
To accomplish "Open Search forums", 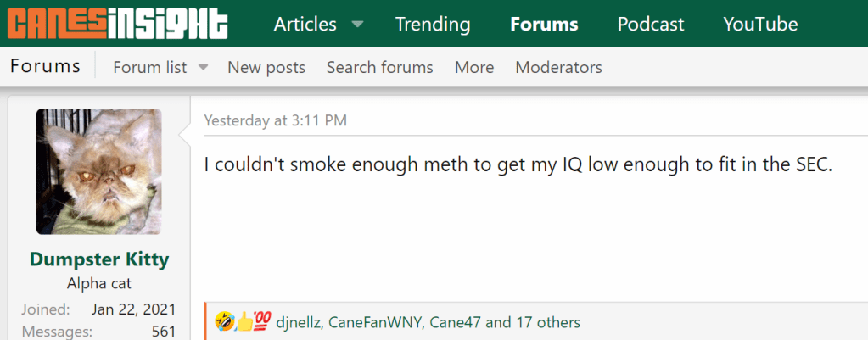I will pyautogui.click(x=379, y=67).
